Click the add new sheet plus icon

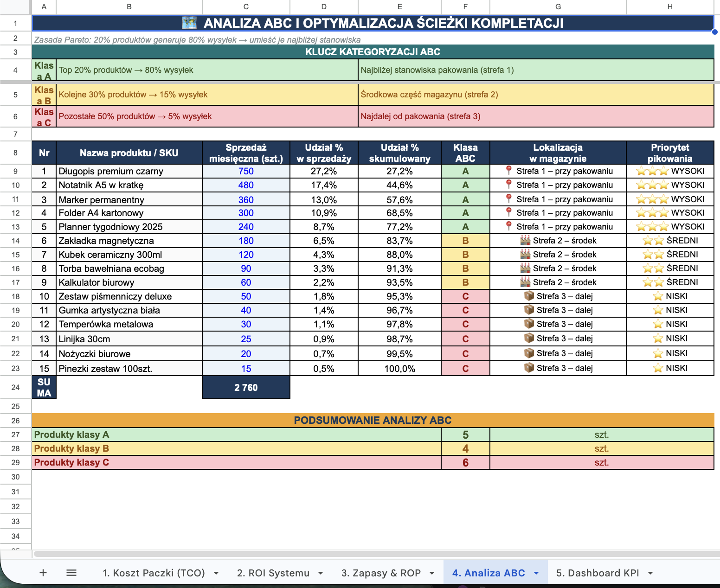43,573
